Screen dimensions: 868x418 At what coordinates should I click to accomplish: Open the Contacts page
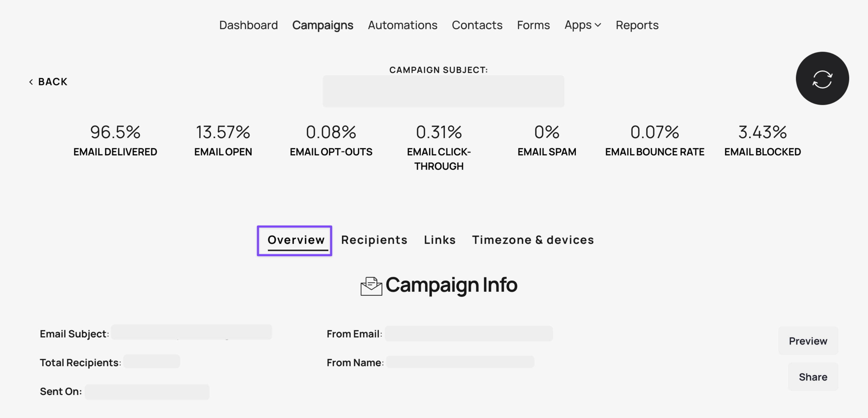point(477,25)
